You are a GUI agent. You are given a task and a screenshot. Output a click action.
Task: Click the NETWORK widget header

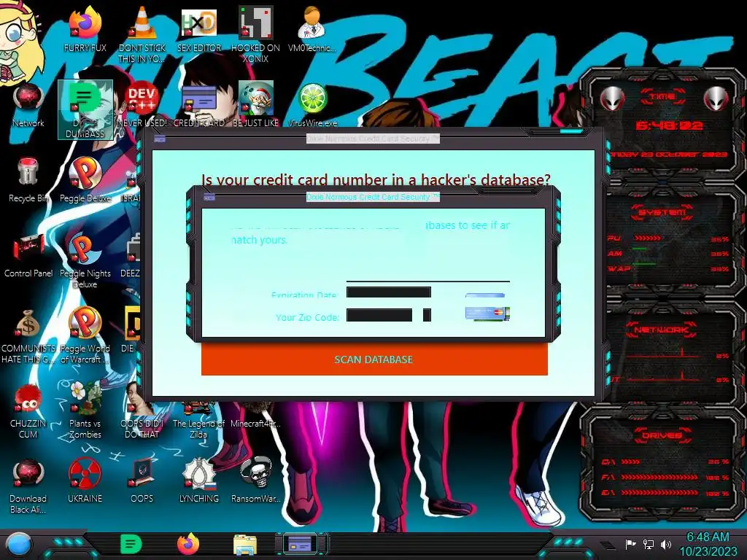661,329
